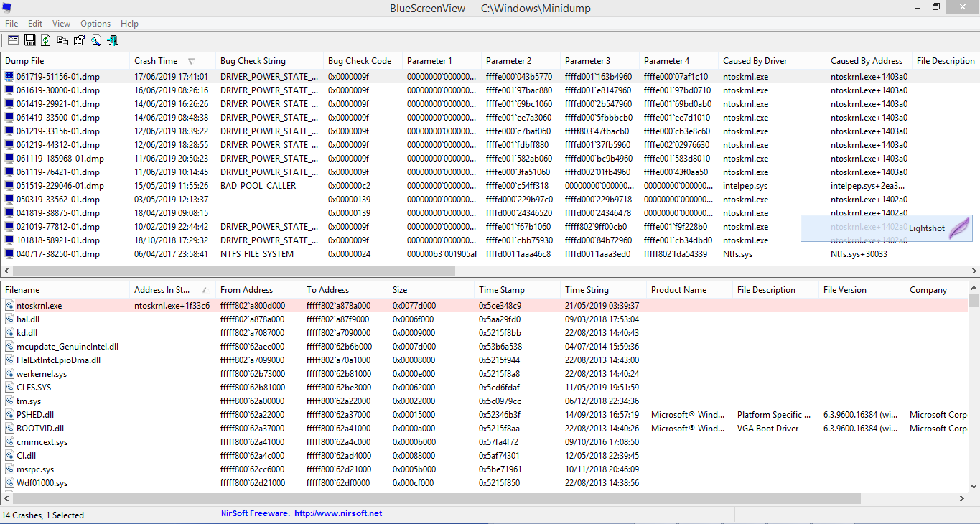Click the icon beside 061219-33156-01.dmp
Viewport: 980px width, 524px height.
tap(9, 131)
